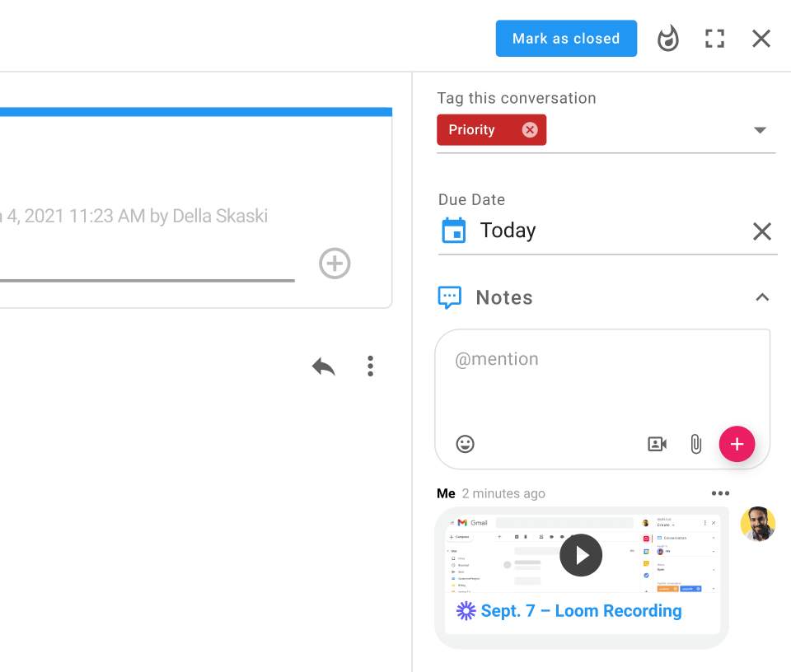Click the Due Date label
Screen dimensions: 791x672
tap(471, 199)
